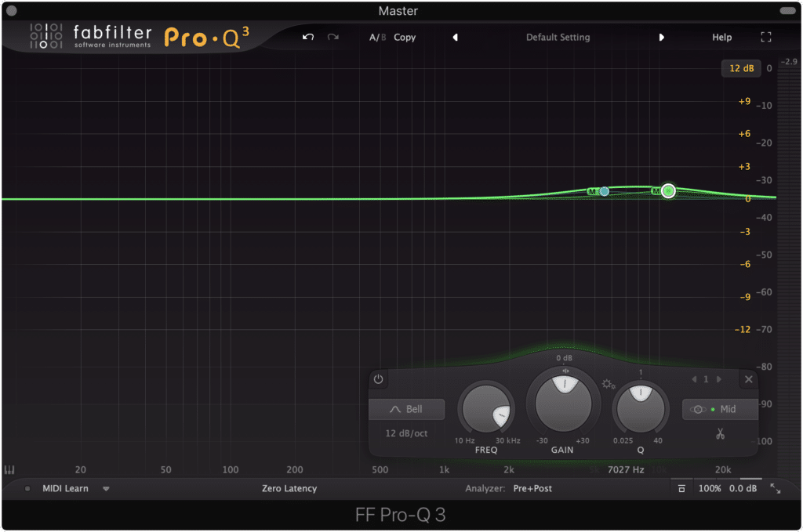Copy settings with the Copy button
The image size is (803, 532).
(405, 38)
